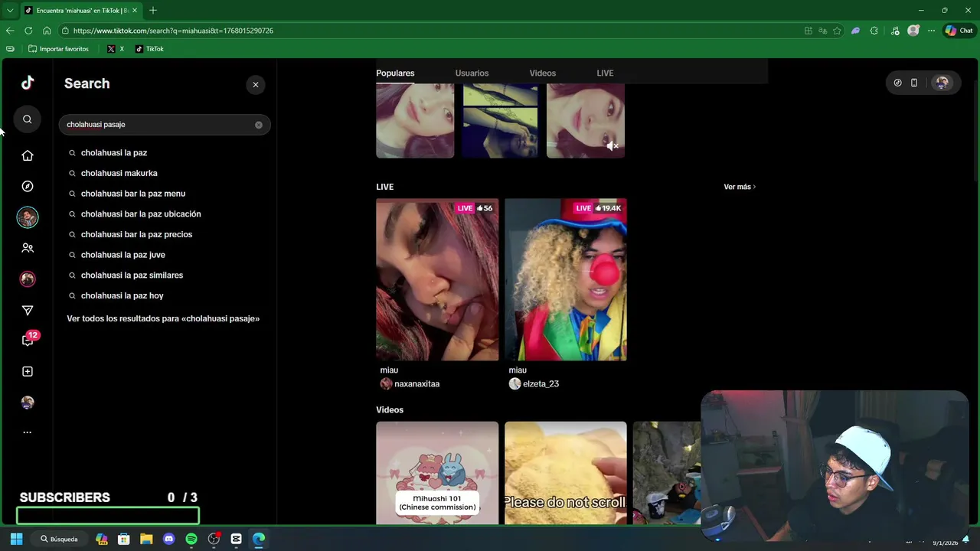Clear the search field text
The height and width of the screenshot is (551, 980).
coord(259,125)
